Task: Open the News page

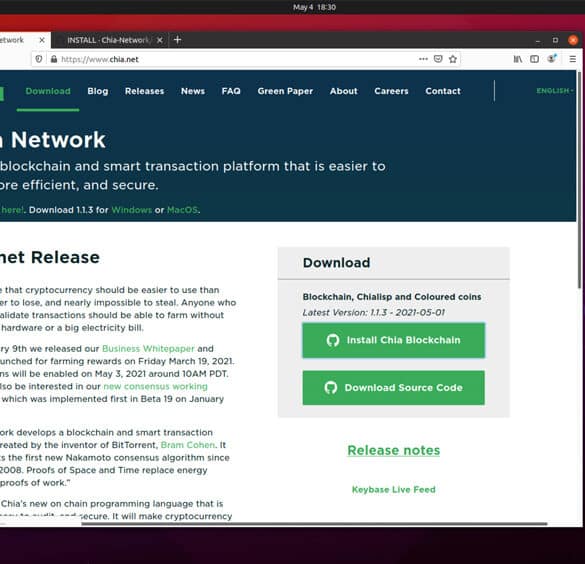Action: pyautogui.click(x=193, y=91)
